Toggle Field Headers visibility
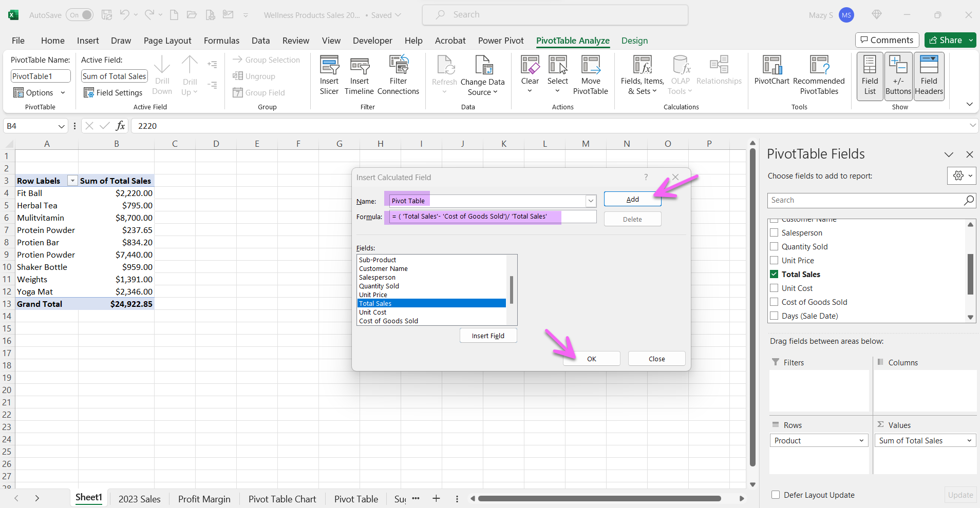 coord(929,74)
